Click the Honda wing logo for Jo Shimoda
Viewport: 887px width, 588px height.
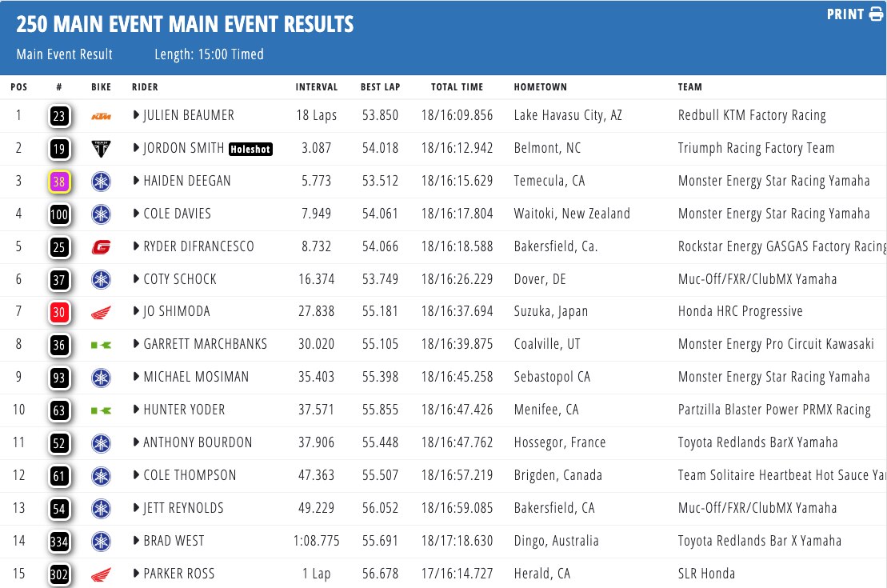pos(101,312)
